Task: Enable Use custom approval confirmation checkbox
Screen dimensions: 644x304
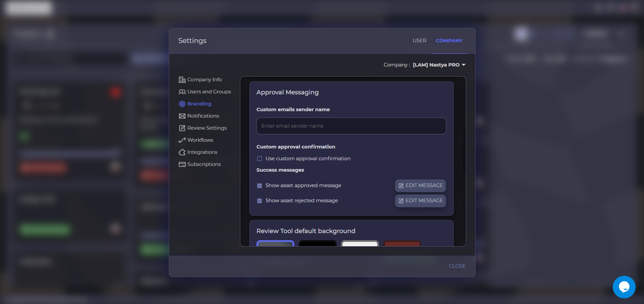Action: coord(259,159)
